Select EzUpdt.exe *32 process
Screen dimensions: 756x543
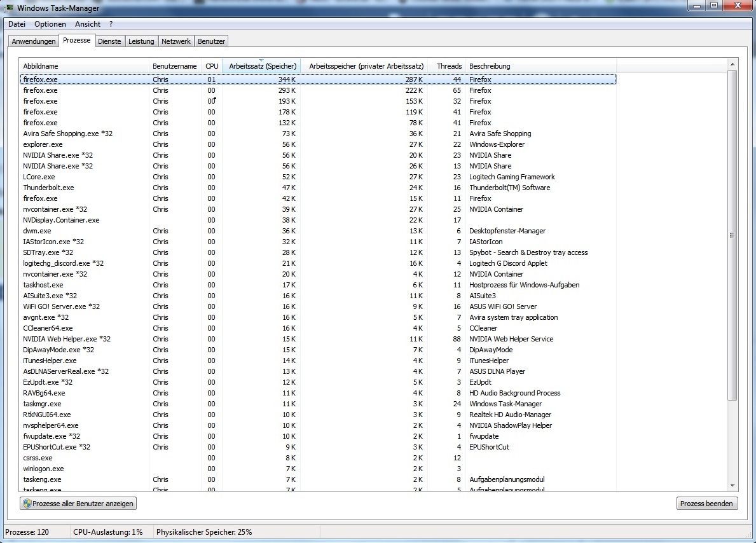click(318, 382)
